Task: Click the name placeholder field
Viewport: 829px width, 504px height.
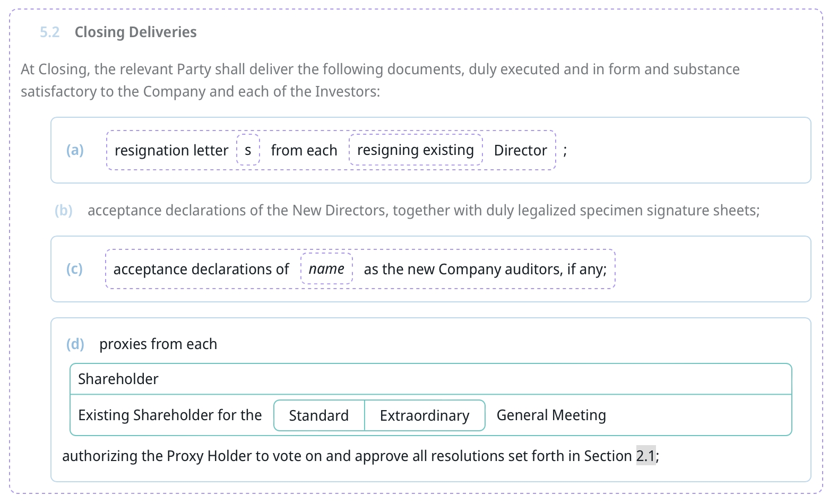Action: [326, 269]
